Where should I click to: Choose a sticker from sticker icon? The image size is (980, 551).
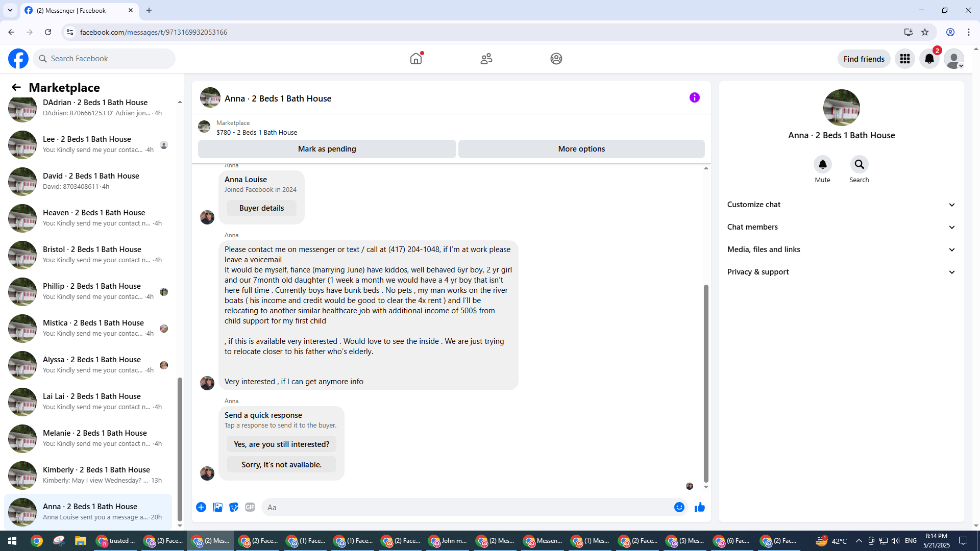coord(234,507)
